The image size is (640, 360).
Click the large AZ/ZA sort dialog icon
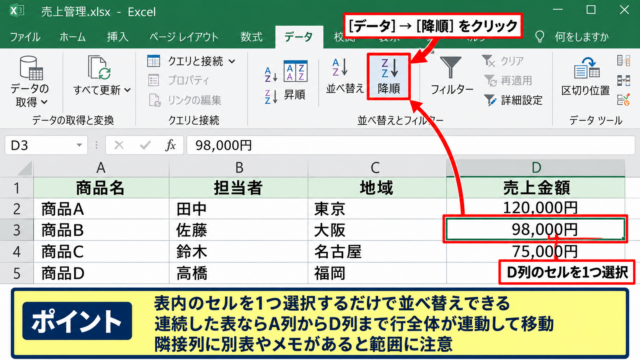pyautogui.click(x=296, y=71)
